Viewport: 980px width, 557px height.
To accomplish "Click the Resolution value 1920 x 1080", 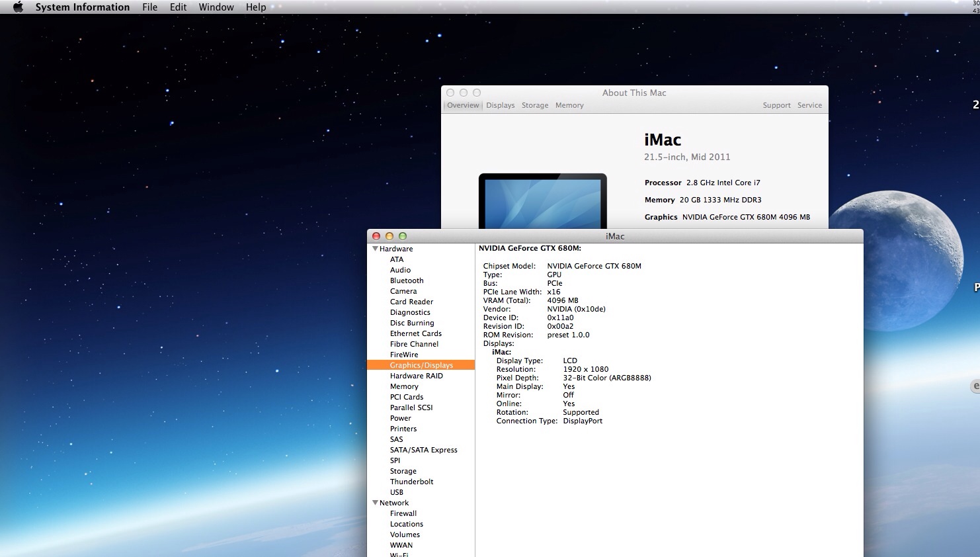I will click(x=586, y=369).
